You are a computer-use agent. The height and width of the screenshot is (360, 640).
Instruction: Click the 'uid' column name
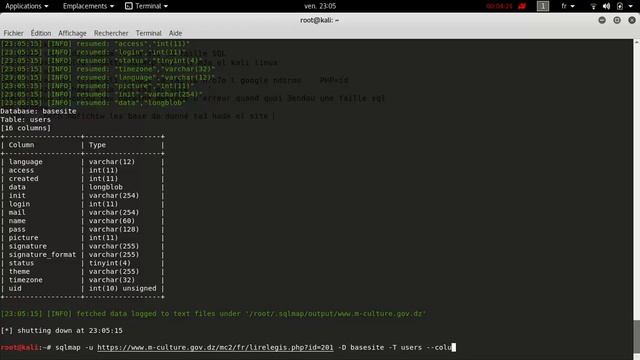(15, 288)
